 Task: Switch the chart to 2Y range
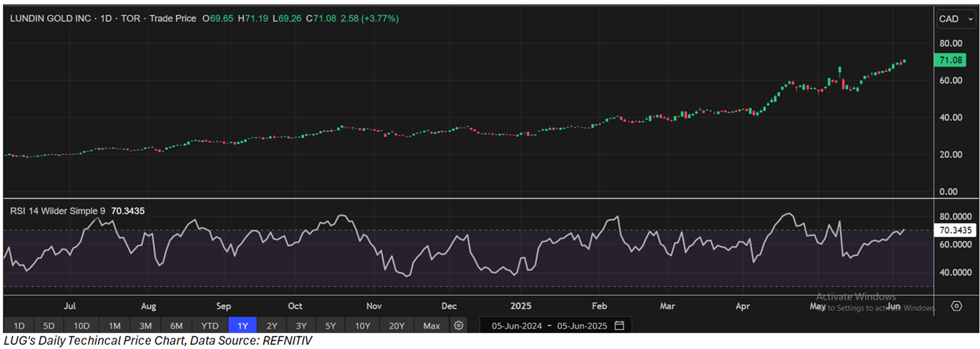click(272, 325)
